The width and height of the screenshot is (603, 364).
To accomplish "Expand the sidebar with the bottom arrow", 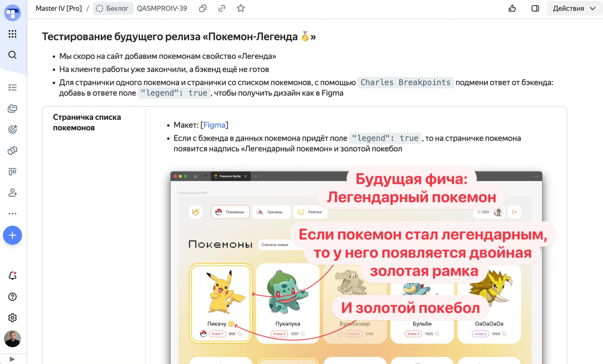I will (x=12, y=359).
